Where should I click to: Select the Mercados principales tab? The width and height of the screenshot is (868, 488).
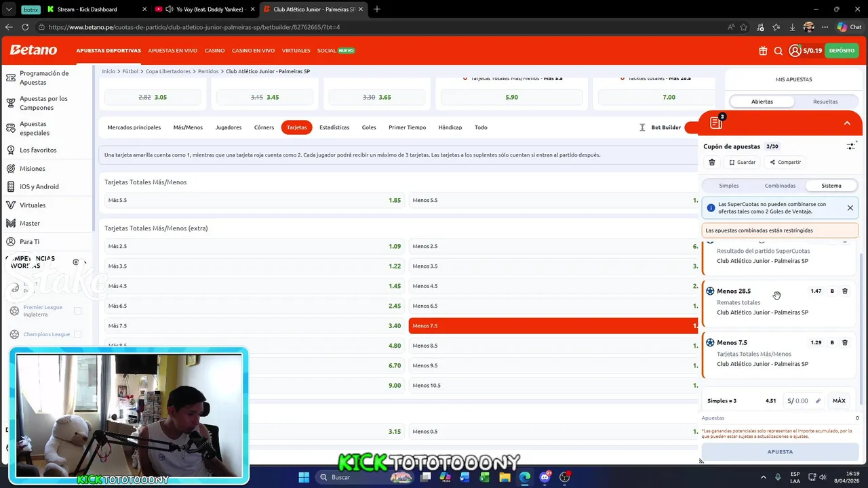coord(134,127)
